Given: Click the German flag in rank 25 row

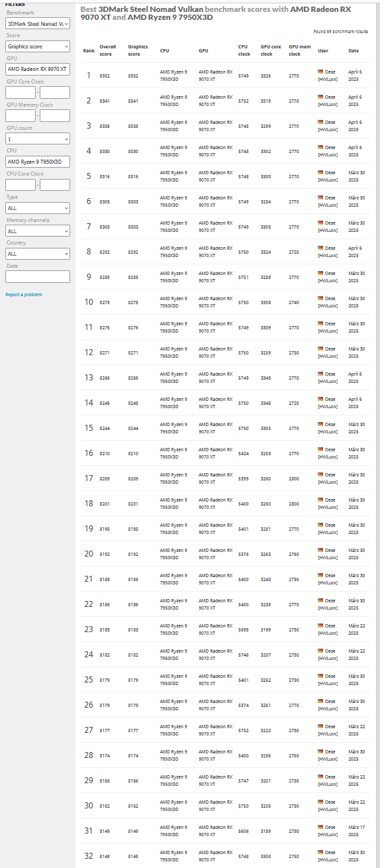Looking at the screenshot, I should [320, 676].
